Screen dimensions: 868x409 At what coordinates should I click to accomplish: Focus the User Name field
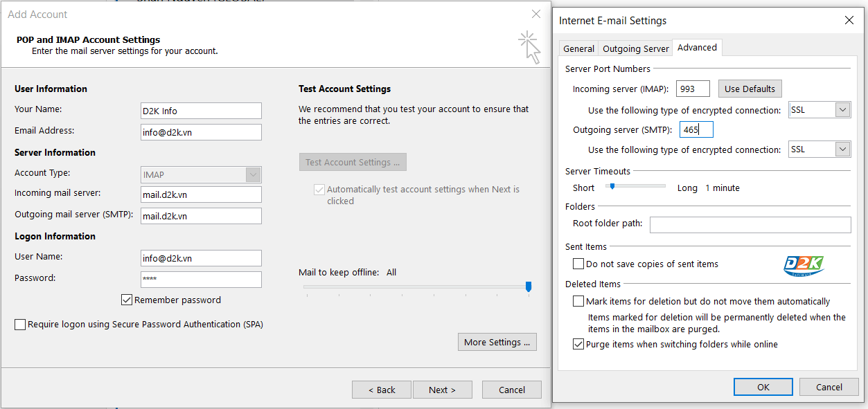pyautogui.click(x=201, y=258)
